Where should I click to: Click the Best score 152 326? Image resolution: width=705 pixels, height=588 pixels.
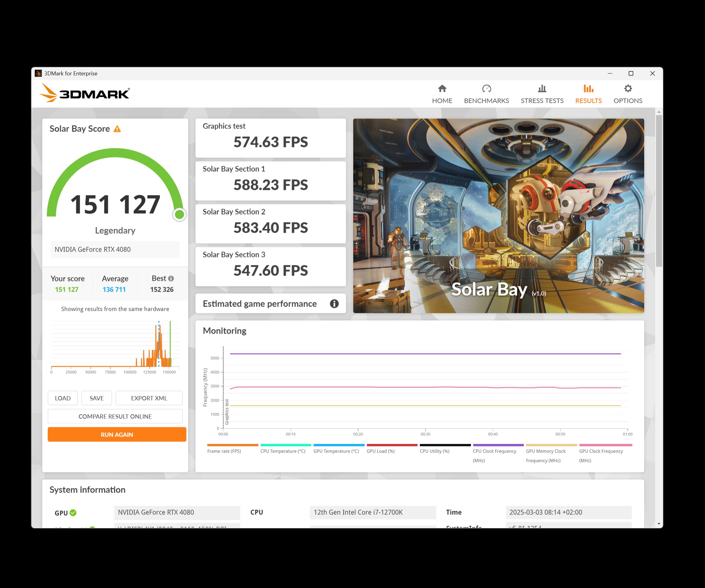tap(162, 289)
